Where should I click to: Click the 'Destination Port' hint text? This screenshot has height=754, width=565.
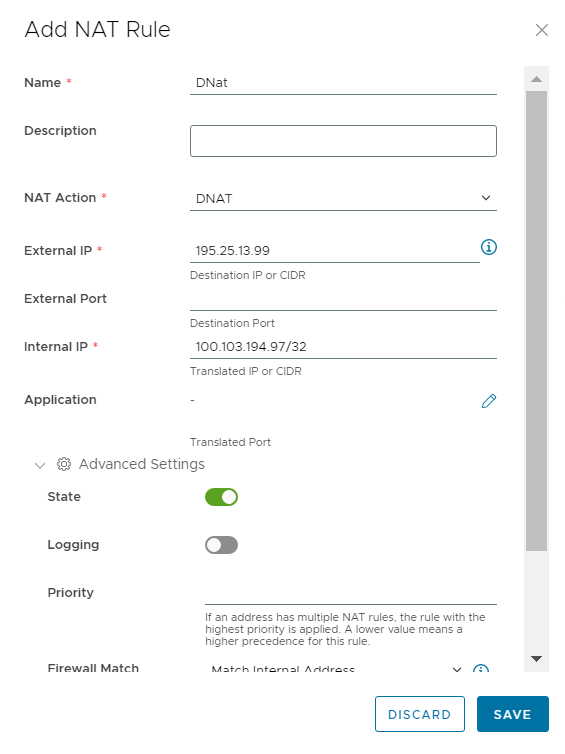(x=232, y=323)
